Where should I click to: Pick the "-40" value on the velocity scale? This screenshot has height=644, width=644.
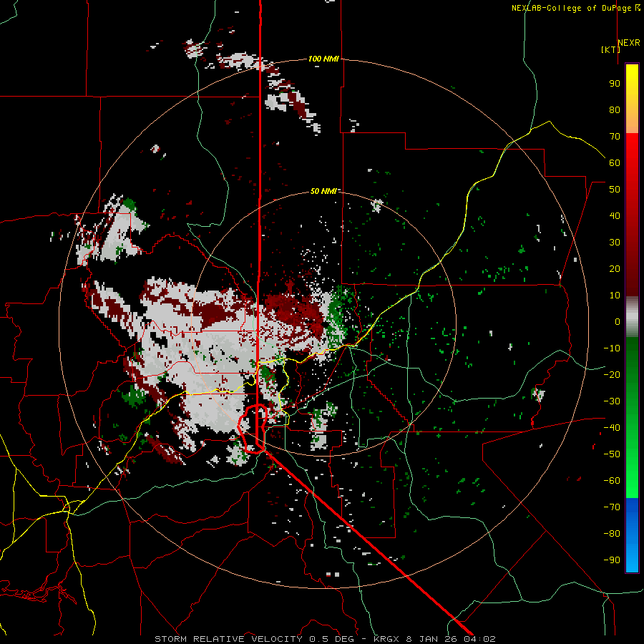click(612, 428)
